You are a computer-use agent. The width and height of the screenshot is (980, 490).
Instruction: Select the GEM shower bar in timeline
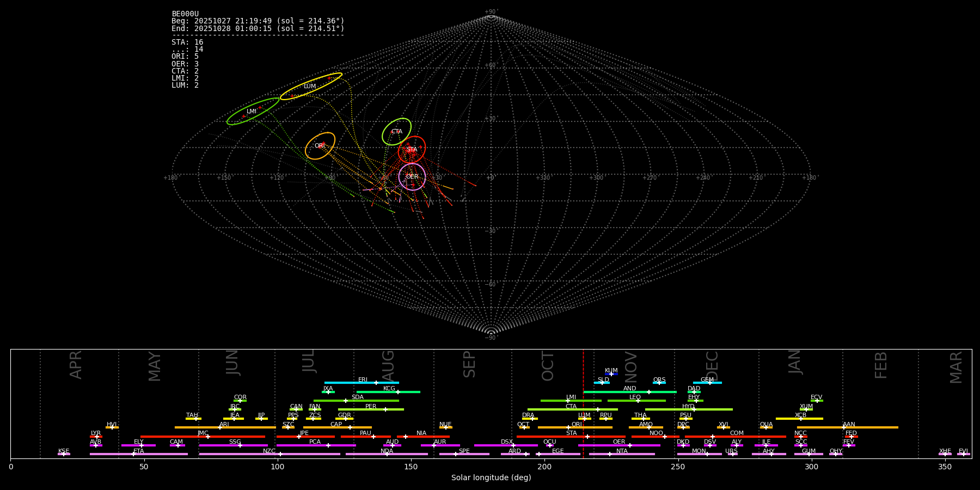[707, 383]
